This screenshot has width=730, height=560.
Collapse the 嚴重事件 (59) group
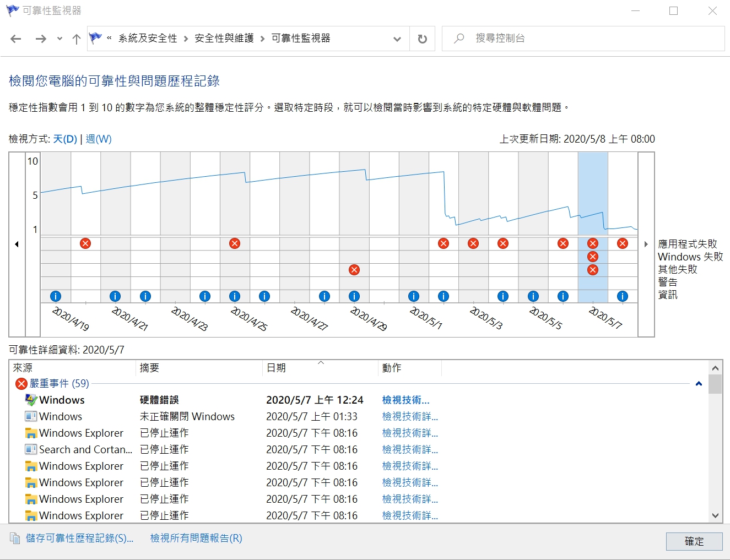[x=699, y=383]
